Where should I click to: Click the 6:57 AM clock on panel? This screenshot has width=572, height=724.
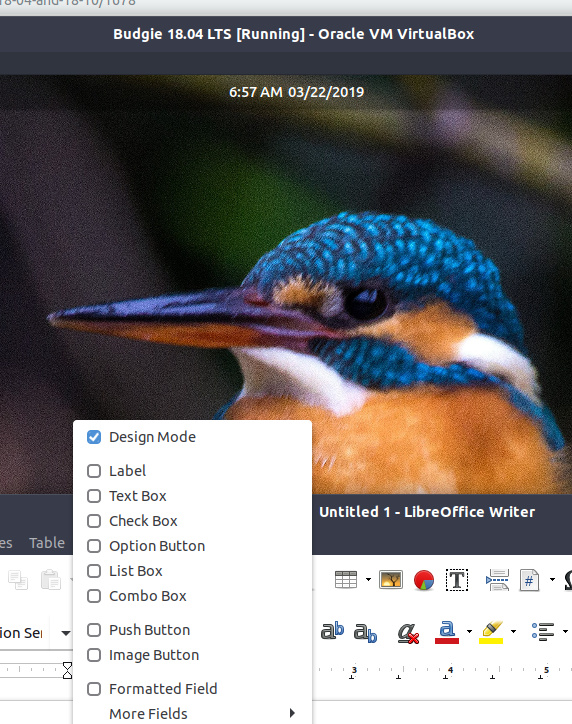click(296, 92)
